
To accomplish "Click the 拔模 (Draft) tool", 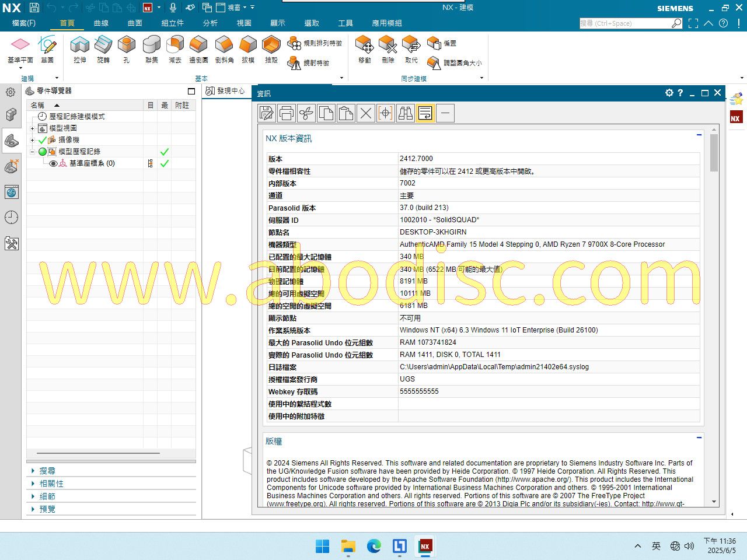I will tap(248, 50).
